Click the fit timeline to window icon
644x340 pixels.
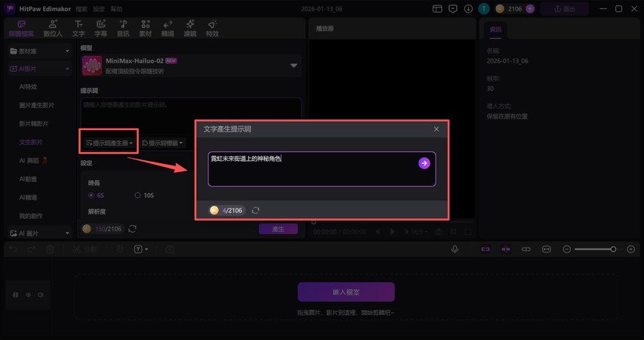547,249
